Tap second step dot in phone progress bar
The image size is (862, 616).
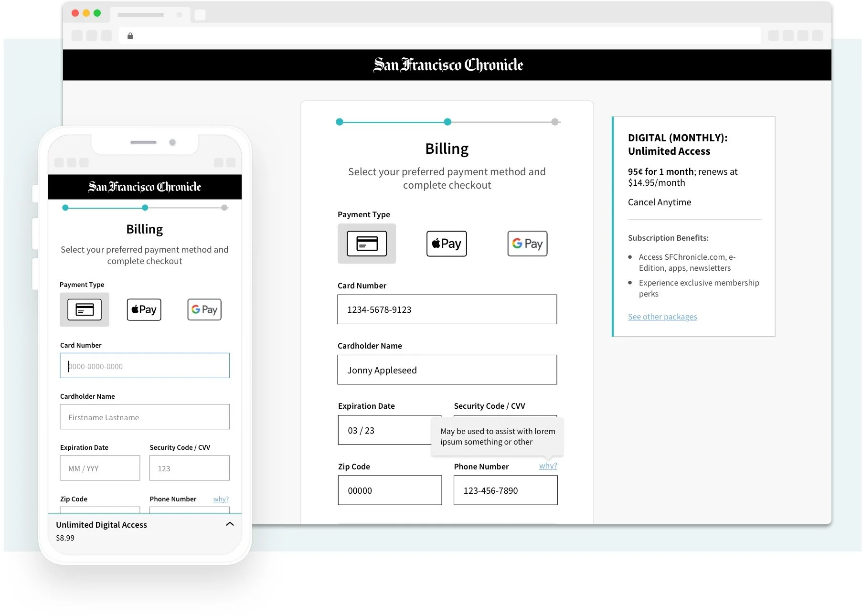pyautogui.click(x=145, y=208)
